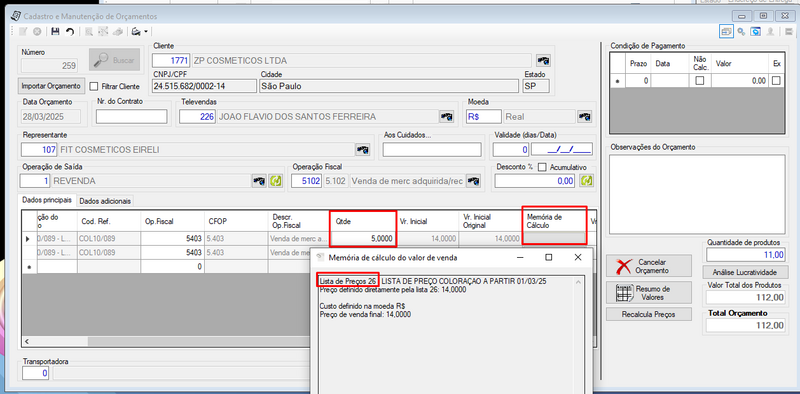Select the Dados principais tab

click(x=47, y=200)
